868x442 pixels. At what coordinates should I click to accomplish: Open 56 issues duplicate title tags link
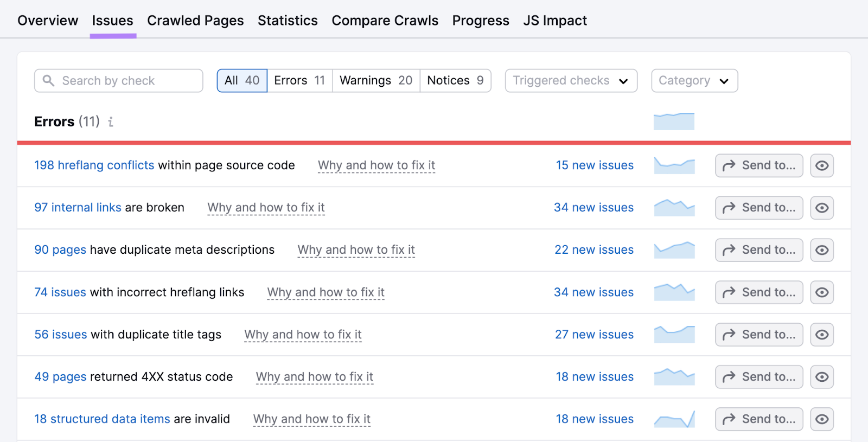[x=61, y=335]
